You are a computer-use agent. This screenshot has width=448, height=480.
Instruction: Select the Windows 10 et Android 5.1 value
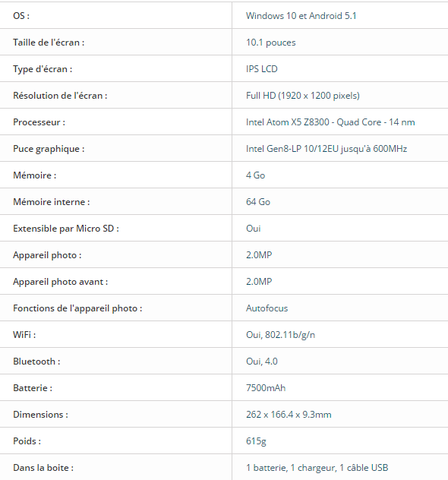tap(301, 16)
